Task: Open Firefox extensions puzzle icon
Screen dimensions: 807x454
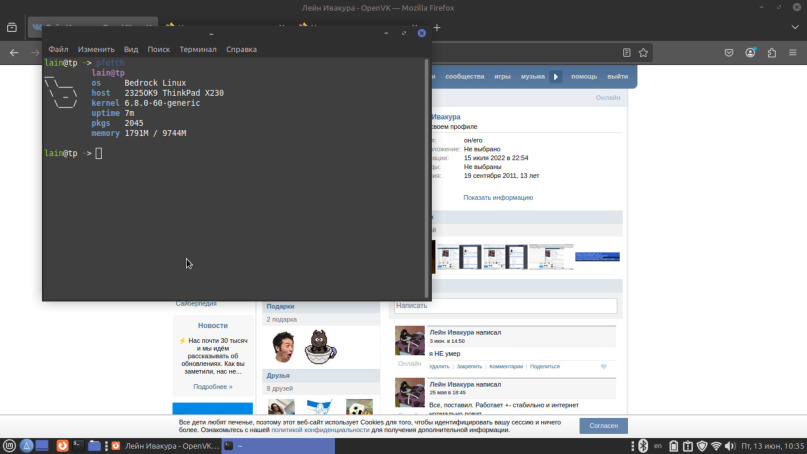Action: pos(771,53)
